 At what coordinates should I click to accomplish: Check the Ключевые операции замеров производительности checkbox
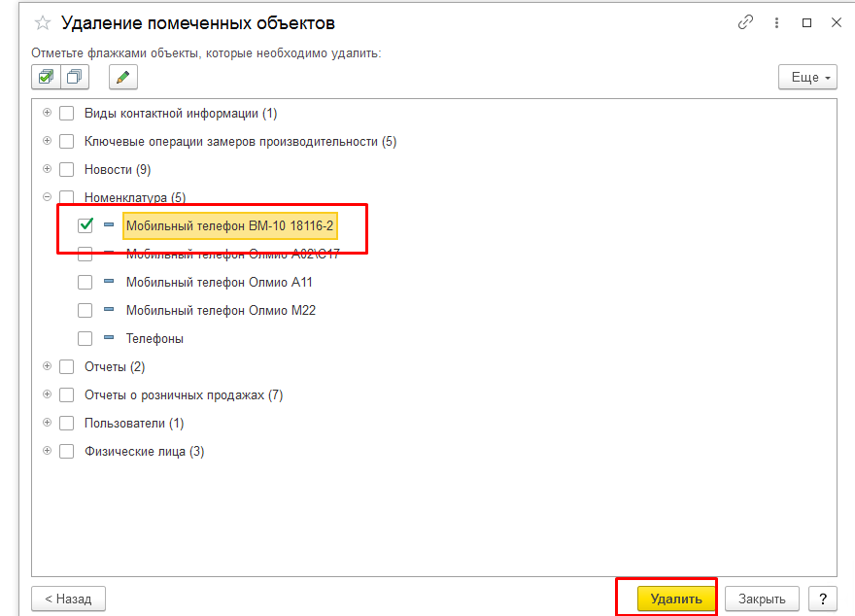(x=66, y=142)
